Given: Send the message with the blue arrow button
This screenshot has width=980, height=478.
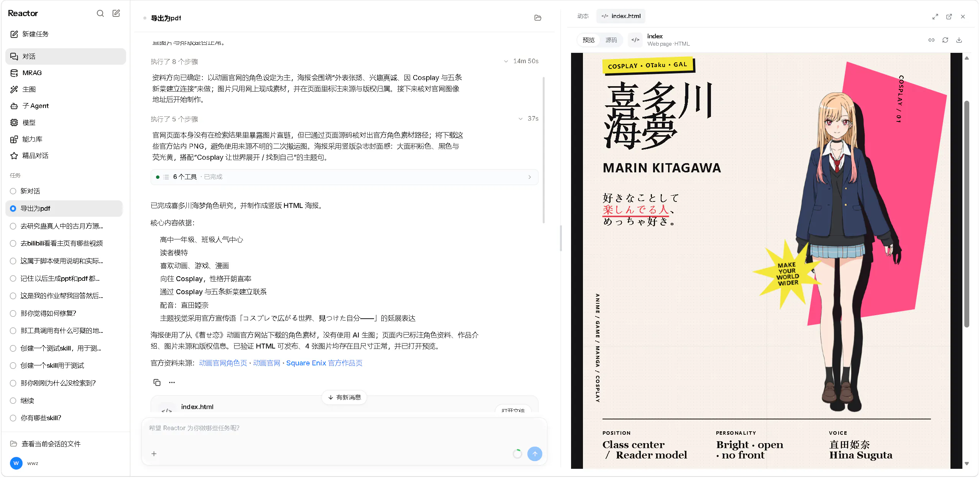Looking at the screenshot, I should [535, 454].
